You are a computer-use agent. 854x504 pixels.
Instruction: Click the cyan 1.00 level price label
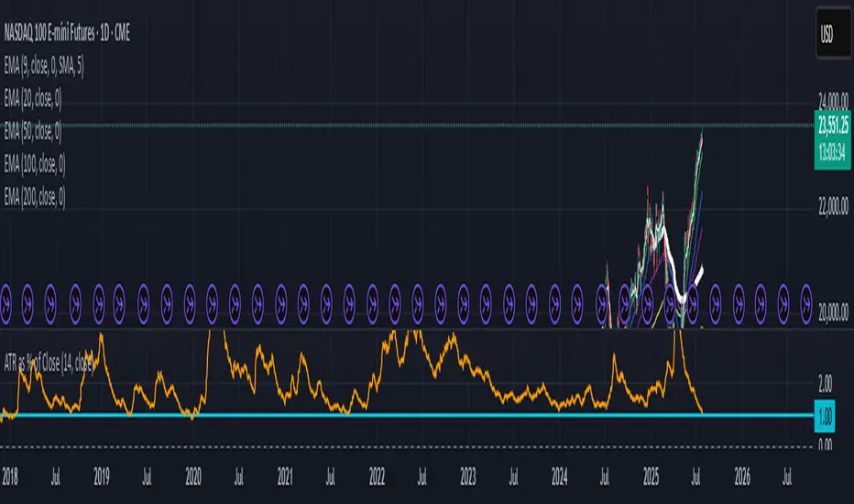823,414
